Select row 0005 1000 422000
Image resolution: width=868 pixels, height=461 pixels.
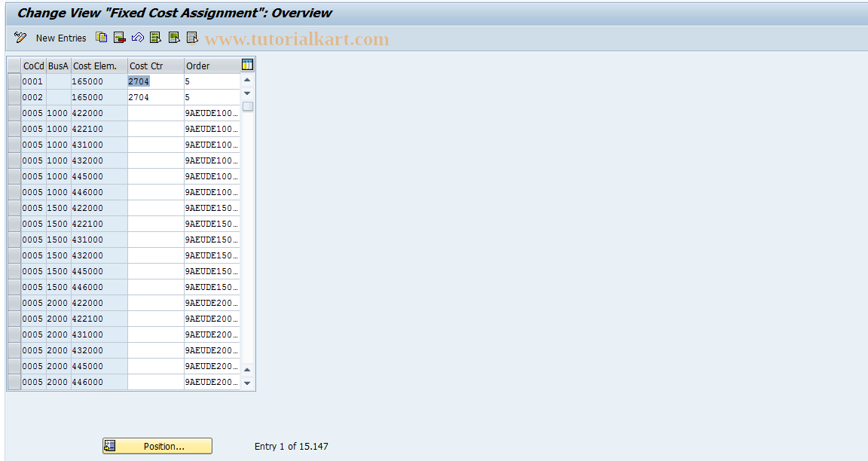coord(14,113)
